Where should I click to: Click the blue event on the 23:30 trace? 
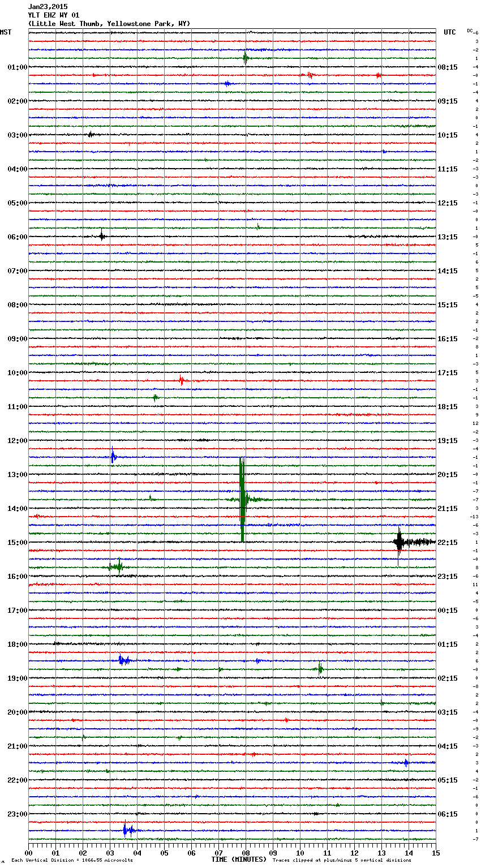coord(128,830)
